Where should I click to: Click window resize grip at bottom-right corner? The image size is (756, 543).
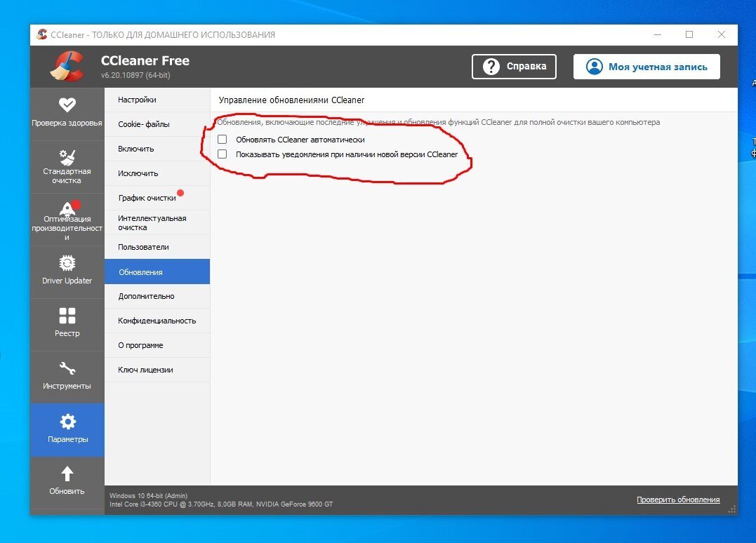[732, 509]
